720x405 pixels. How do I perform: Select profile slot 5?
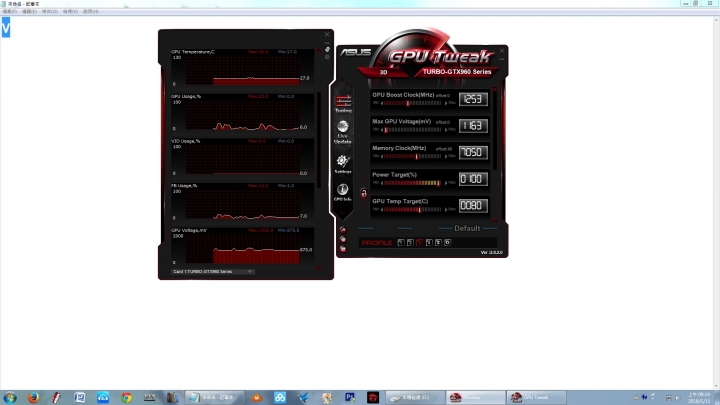click(438, 242)
